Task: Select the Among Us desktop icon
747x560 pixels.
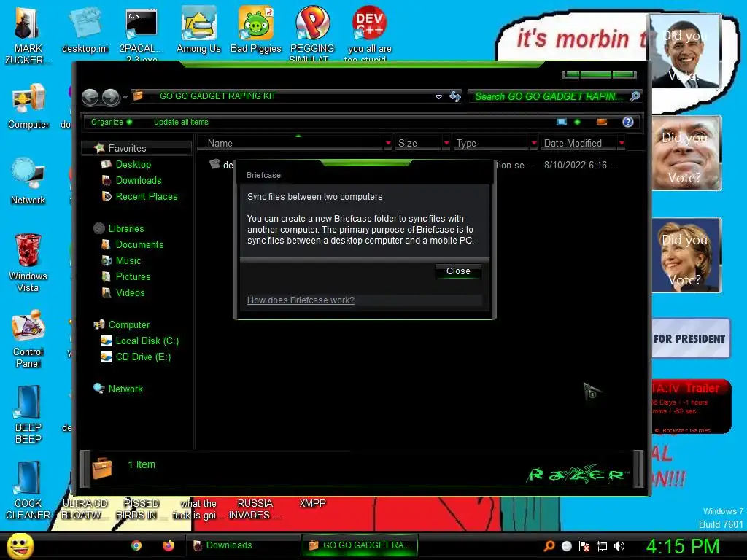Action: pyautogui.click(x=198, y=31)
